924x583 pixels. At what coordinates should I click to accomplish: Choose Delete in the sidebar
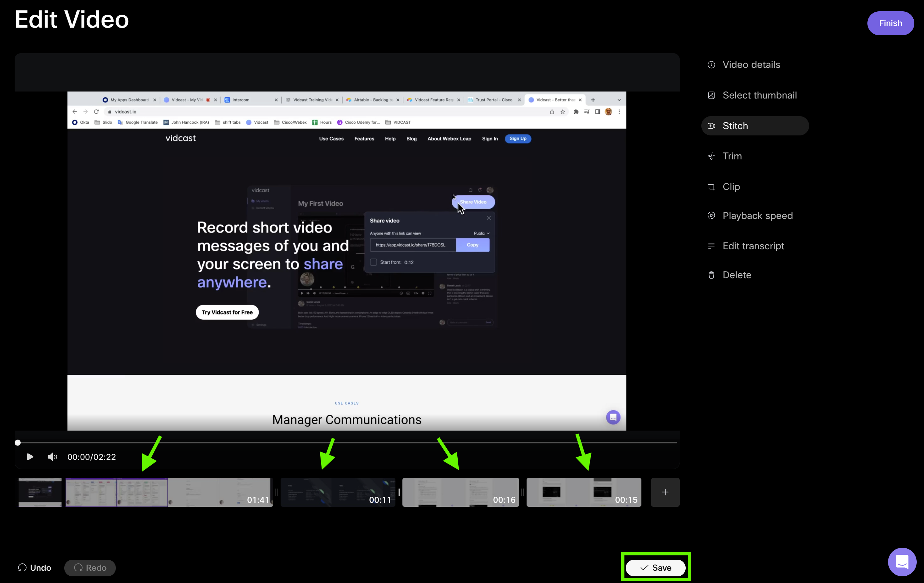[729, 275]
